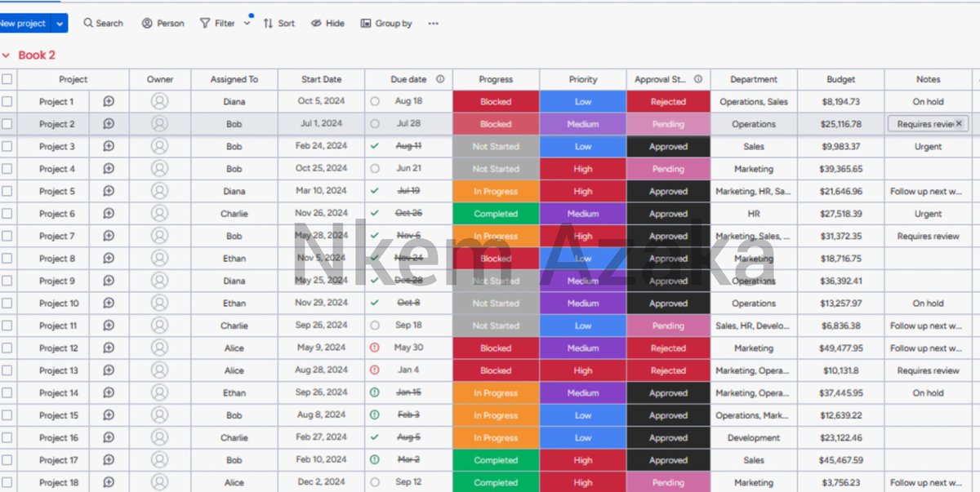Open conversation bubble for Project 3
980x492 pixels.
click(109, 146)
